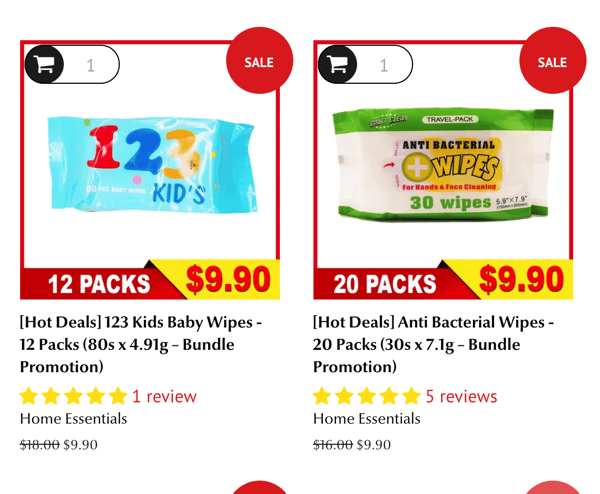Open Home Essentials category under Kids Wipes
Viewport: 600px width, 494px height.
coord(73,419)
